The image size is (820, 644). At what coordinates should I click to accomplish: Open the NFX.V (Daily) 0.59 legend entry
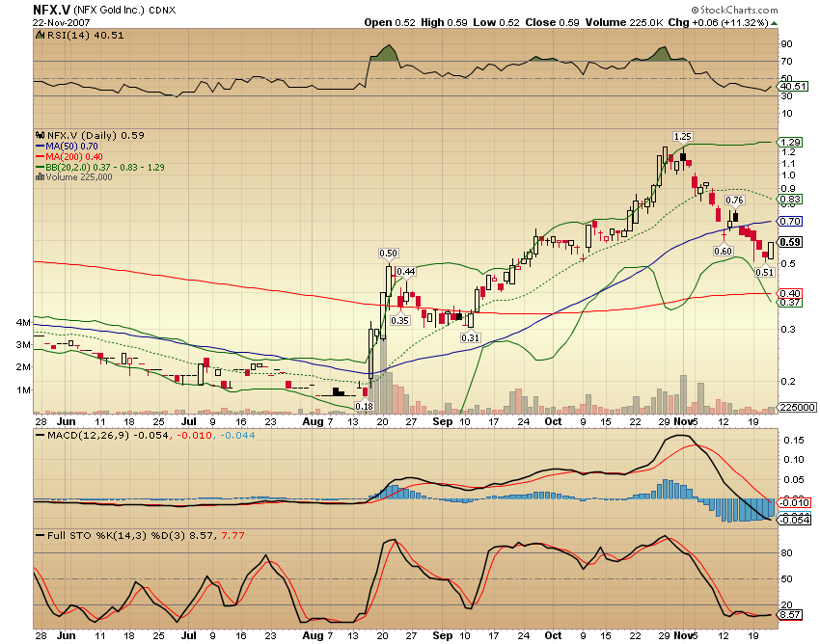pos(96,135)
